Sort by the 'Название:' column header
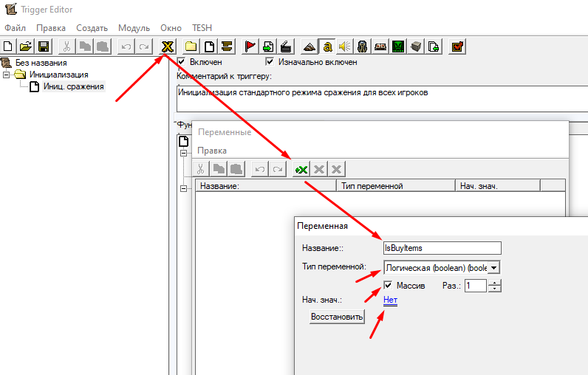 266,186
